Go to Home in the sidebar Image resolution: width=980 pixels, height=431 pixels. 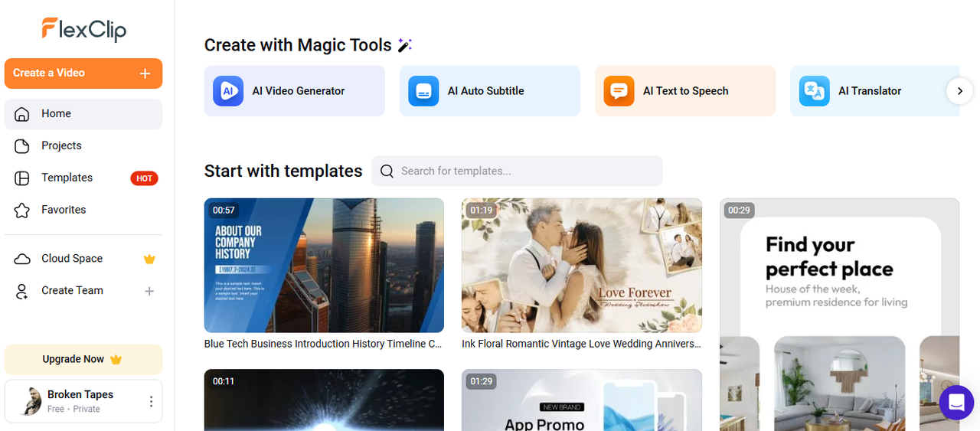pyautogui.click(x=83, y=114)
